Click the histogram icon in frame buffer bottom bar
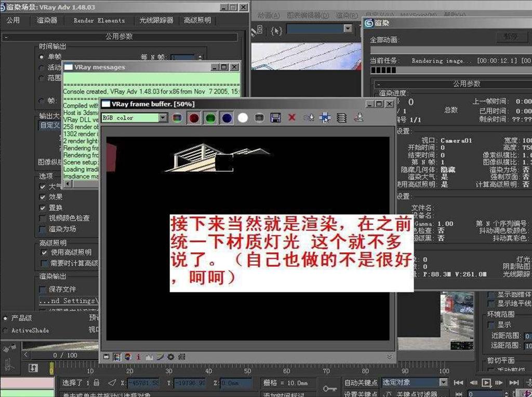 click(149, 357)
